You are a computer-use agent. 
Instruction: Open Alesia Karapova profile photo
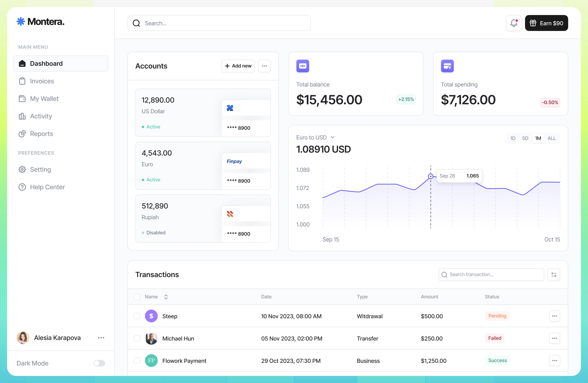(x=23, y=338)
